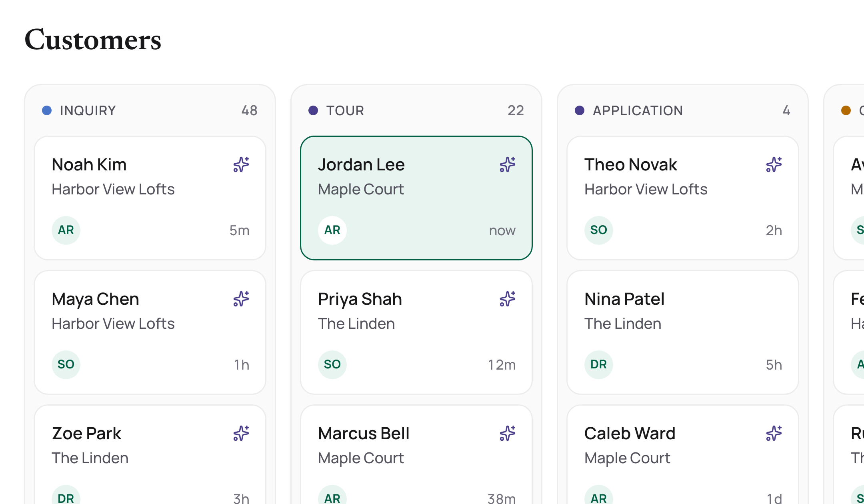
Task: Click the Tour count 22
Action: [516, 110]
